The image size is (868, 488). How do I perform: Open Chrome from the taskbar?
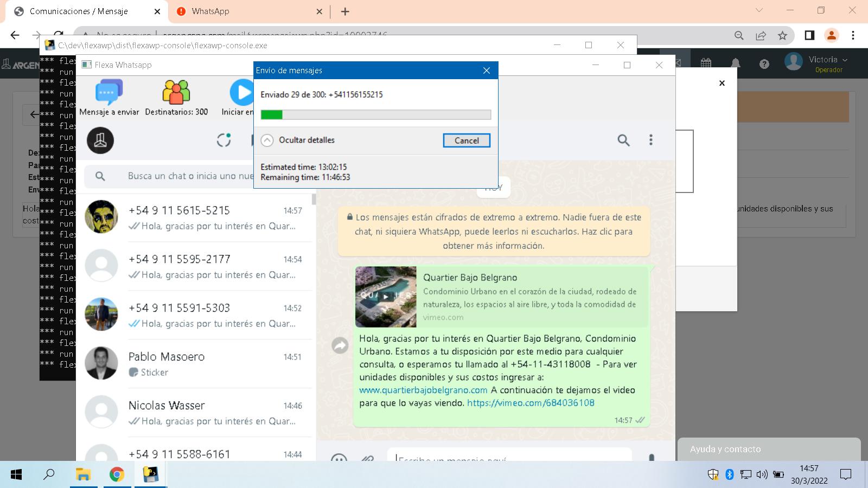[117, 475]
